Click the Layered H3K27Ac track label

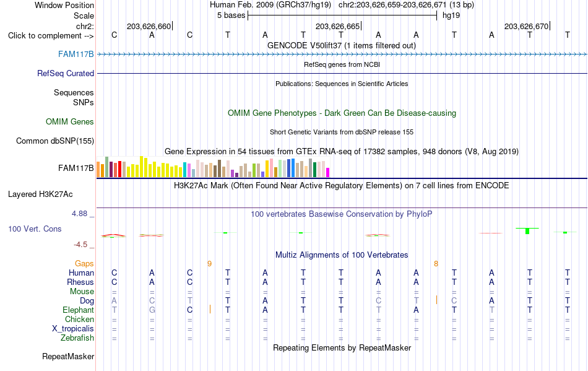[40, 194]
